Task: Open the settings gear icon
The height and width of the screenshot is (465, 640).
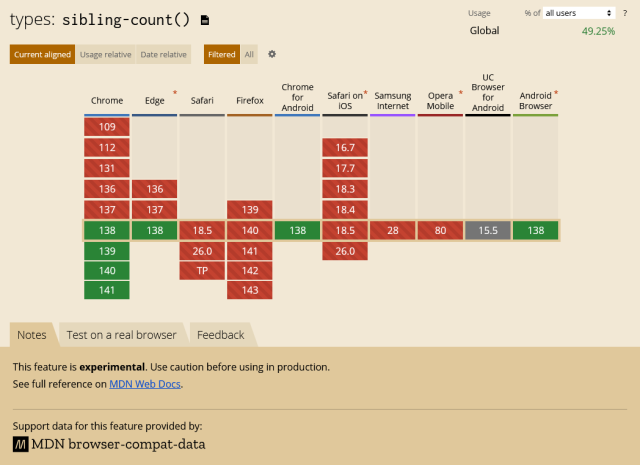Action: click(272, 54)
